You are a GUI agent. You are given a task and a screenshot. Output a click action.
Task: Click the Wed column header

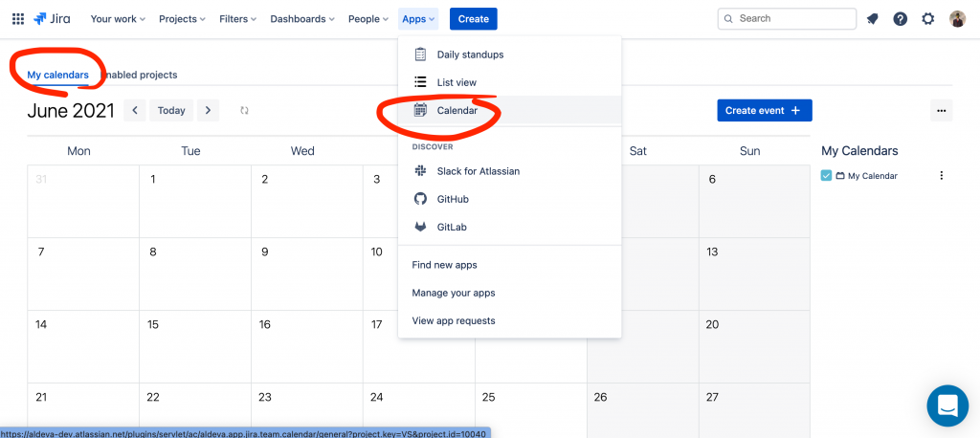302,150
